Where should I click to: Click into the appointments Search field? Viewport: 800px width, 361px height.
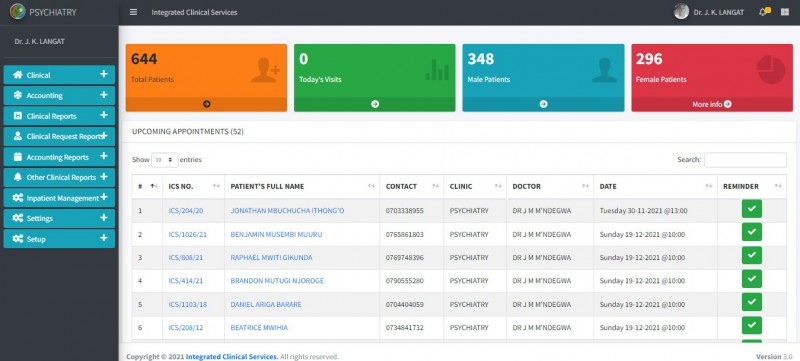[x=745, y=160]
